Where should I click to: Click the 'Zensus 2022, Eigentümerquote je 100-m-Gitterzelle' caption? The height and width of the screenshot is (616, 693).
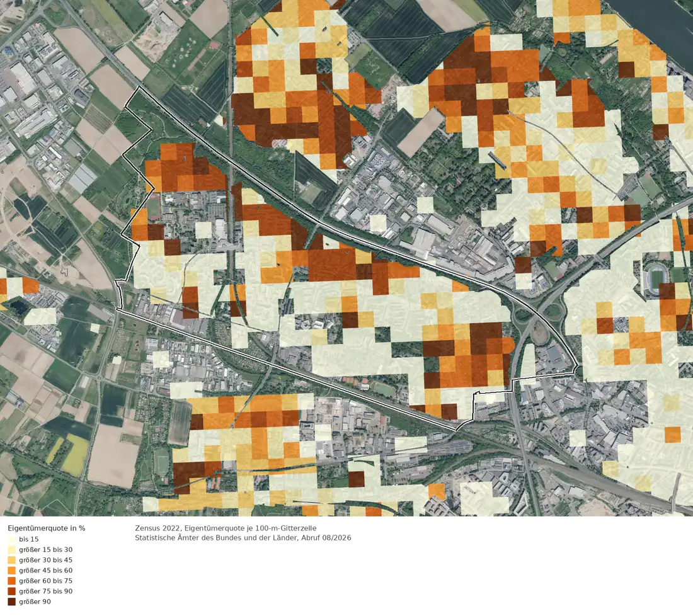pos(226,528)
